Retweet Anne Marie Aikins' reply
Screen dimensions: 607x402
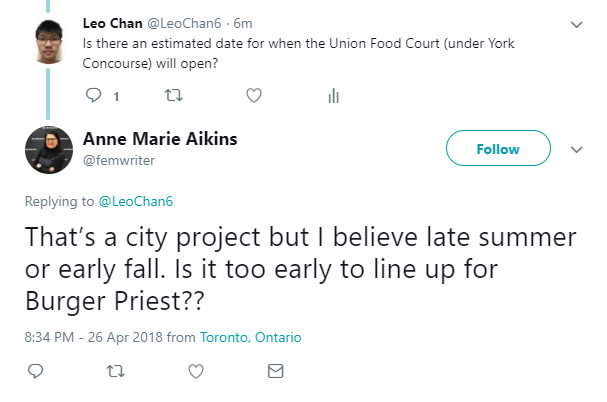(115, 371)
